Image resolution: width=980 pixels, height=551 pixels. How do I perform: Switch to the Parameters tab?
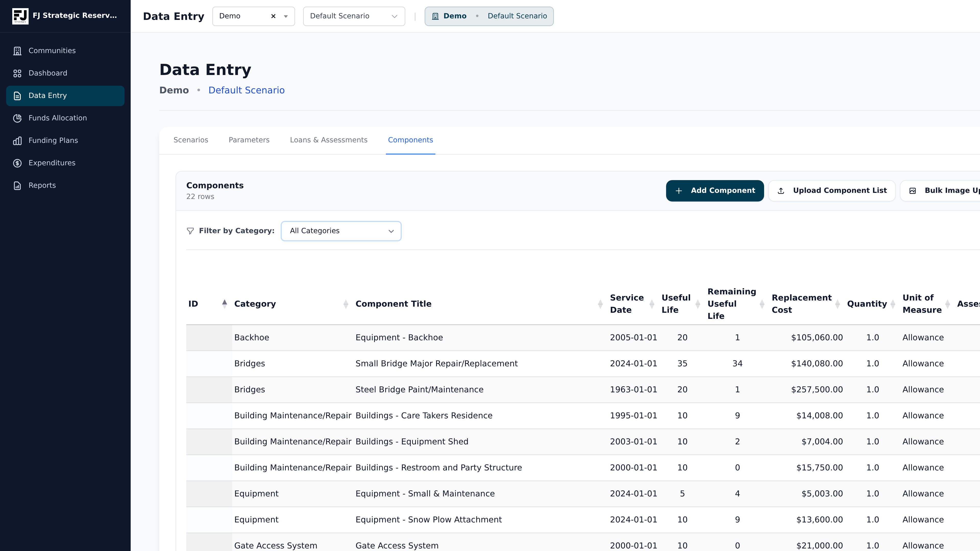tap(249, 140)
